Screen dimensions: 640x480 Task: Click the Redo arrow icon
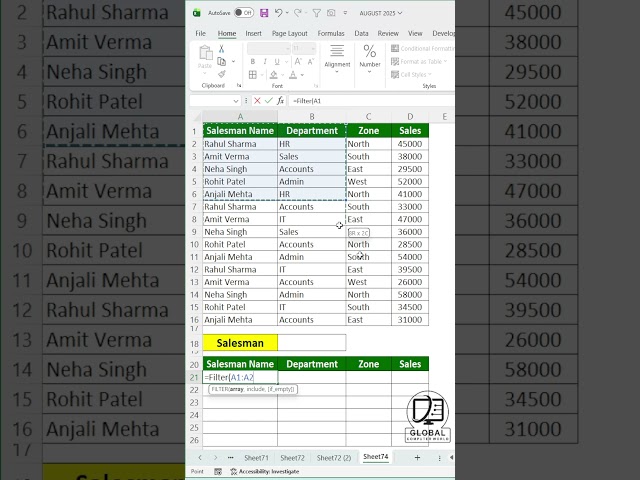pyautogui.click(x=298, y=13)
